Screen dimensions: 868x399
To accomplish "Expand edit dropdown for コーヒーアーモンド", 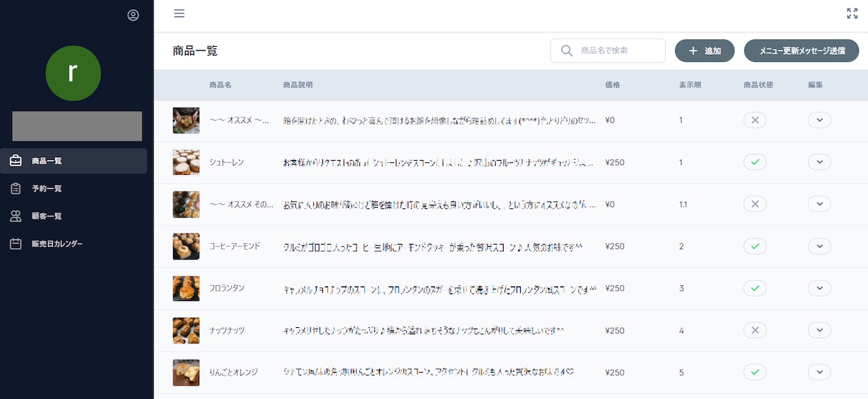I will [x=820, y=246].
